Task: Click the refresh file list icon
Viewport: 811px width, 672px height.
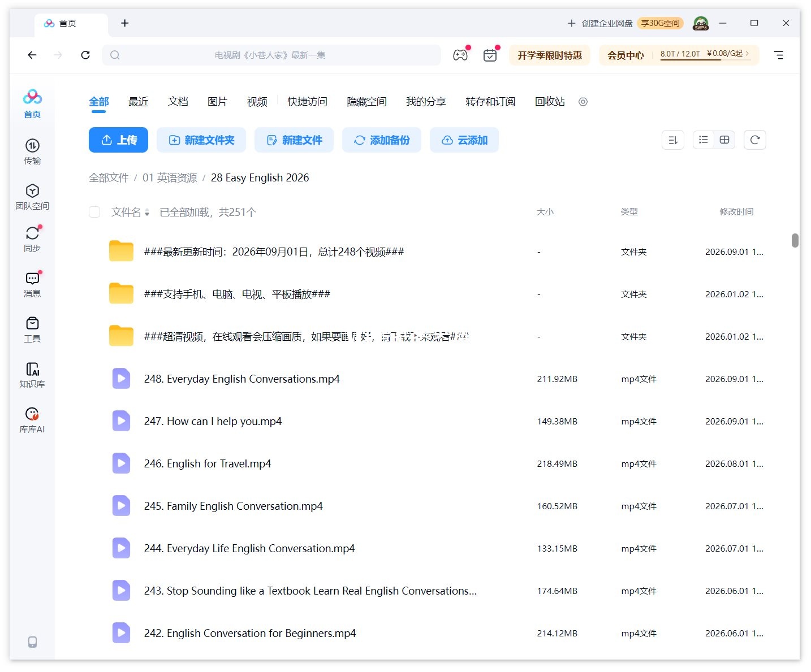Action: click(x=755, y=140)
